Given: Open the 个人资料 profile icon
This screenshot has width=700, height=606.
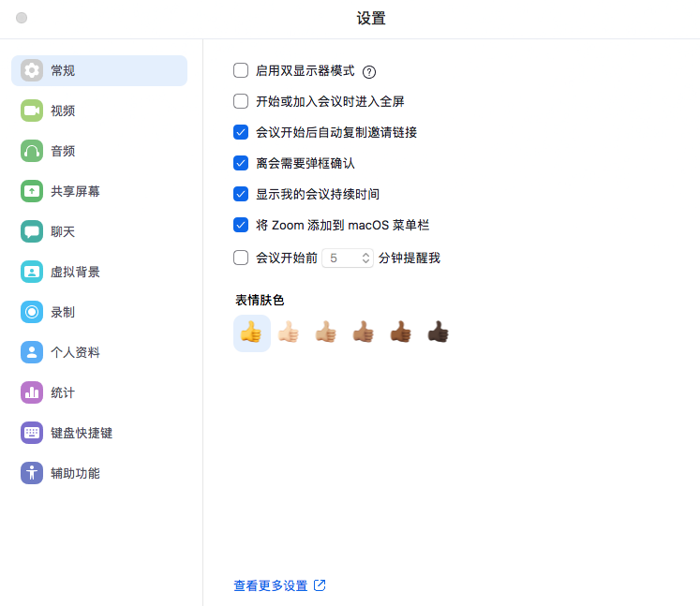Looking at the screenshot, I should (x=32, y=352).
